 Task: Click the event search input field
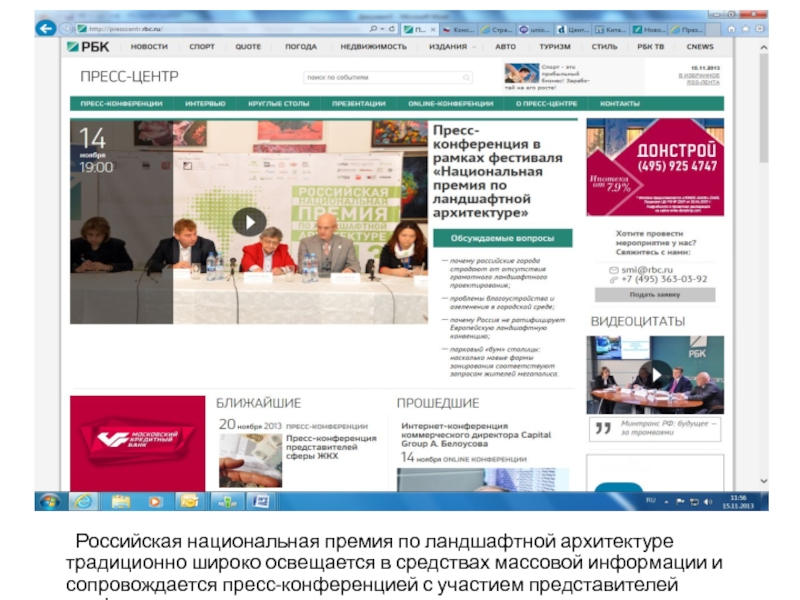388,78
